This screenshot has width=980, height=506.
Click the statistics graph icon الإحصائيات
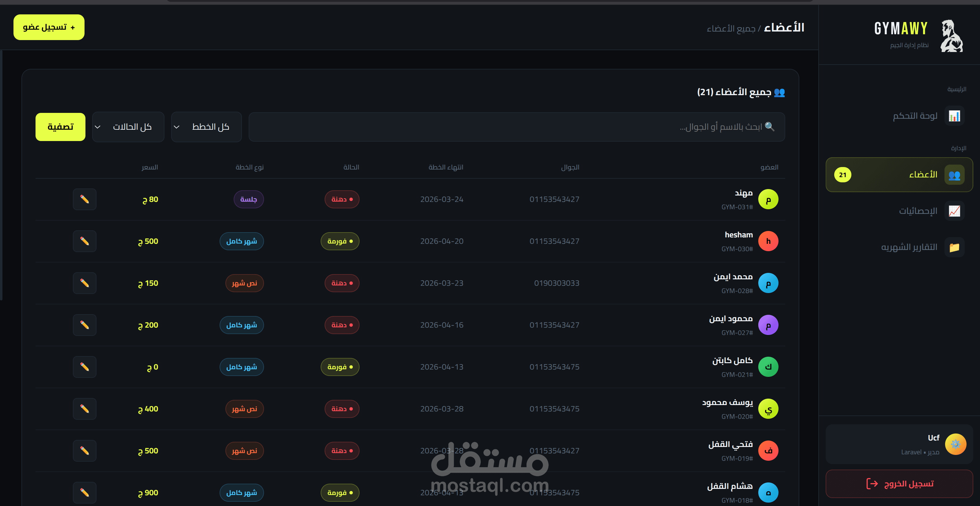954,211
